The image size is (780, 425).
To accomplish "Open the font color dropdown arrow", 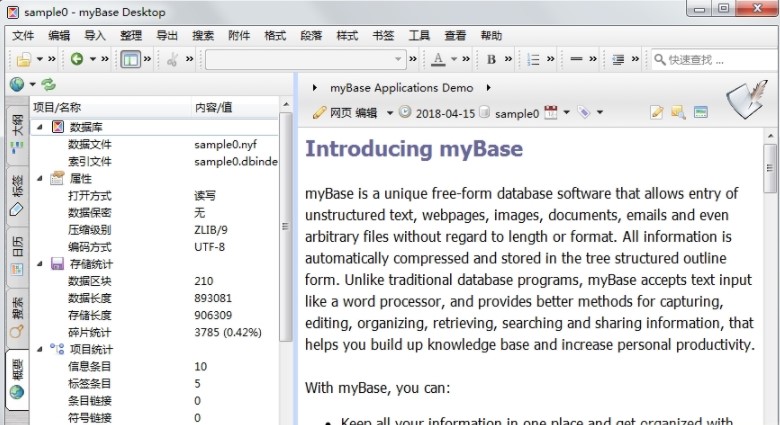I will point(454,59).
